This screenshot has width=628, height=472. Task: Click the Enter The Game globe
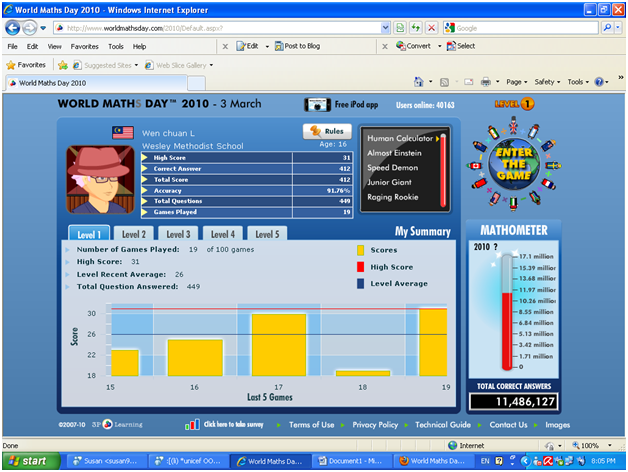[x=514, y=164]
